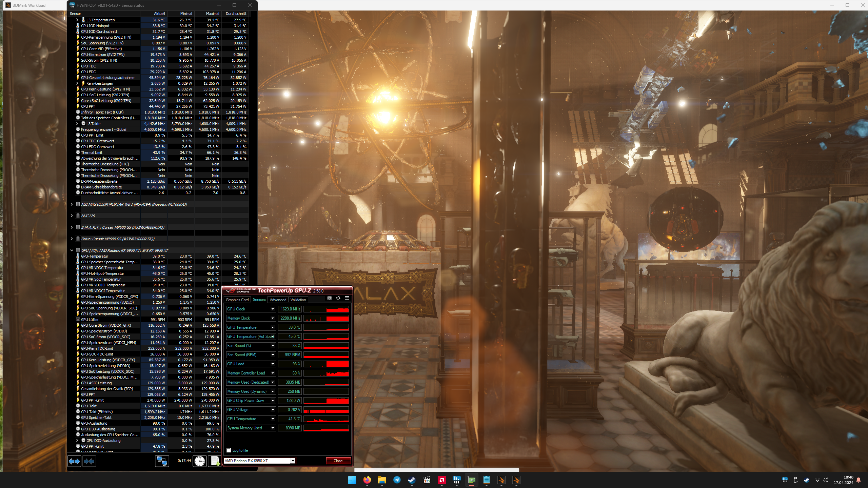Click GPU-Z screenshot camera icon
Viewport: 868px width, 488px height.
point(329,298)
